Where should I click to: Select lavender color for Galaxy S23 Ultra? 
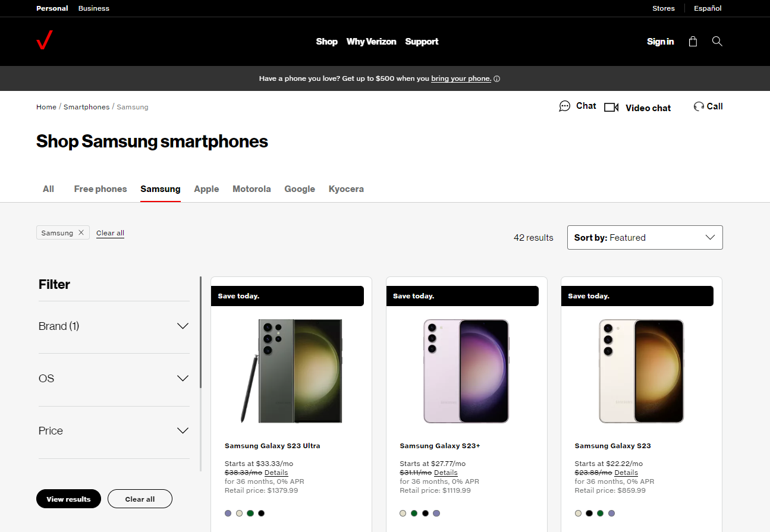[x=228, y=513]
